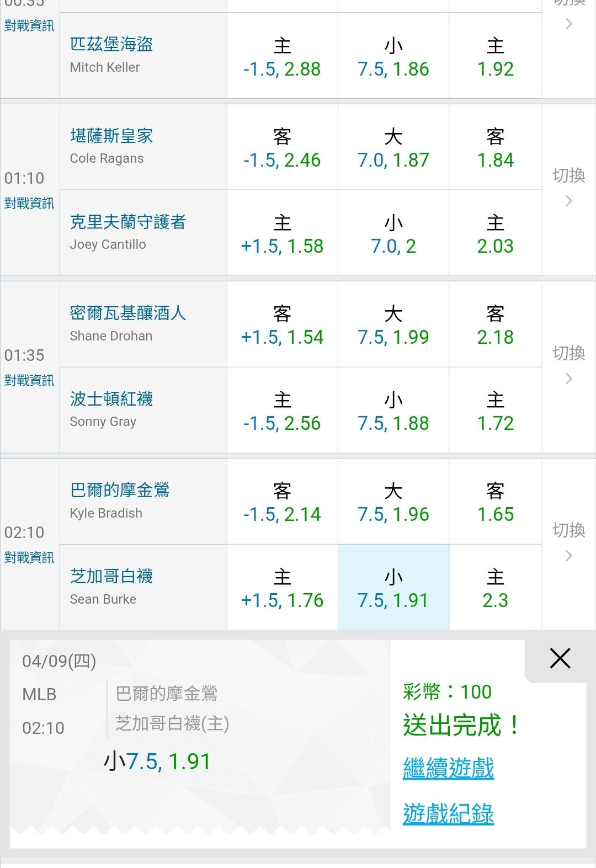Image resolution: width=596 pixels, height=868 pixels.
Task: Select 小 7.0, 2 for 克里夫蘭守護者
Action: tap(393, 233)
